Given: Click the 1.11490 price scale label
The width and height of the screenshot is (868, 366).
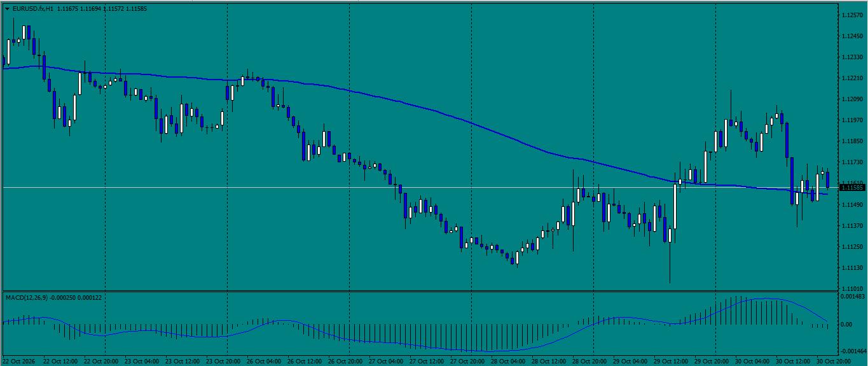Looking at the screenshot, I should [x=851, y=204].
